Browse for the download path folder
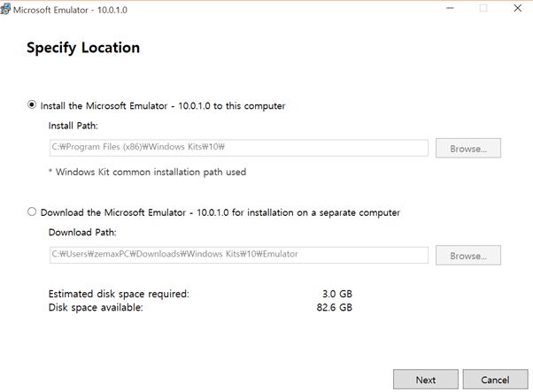Image resolution: width=533 pixels, height=392 pixels. coord(468,255)
